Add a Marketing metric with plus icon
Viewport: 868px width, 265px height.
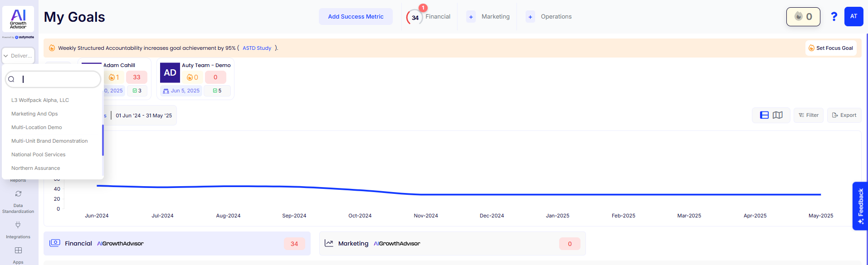[471, 17]
